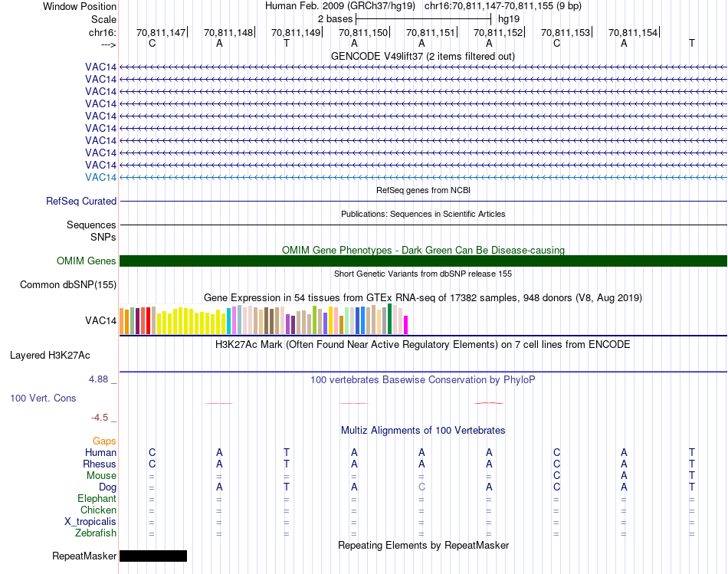Open Repeating Elements by RepeatMasker title
The image size is (728, 574).
point(423,545)
